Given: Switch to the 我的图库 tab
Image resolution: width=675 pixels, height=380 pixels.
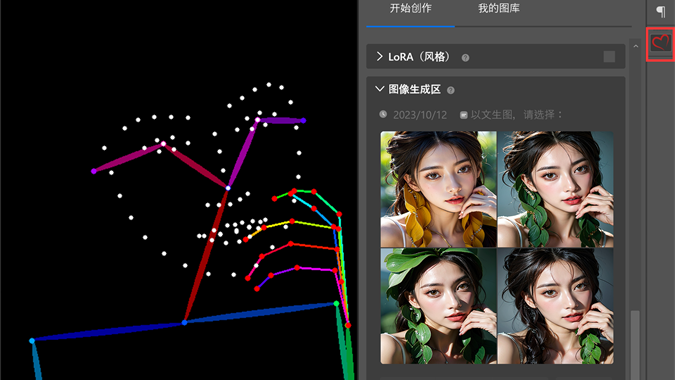Looking at the screenshot, I should point(499,8).
